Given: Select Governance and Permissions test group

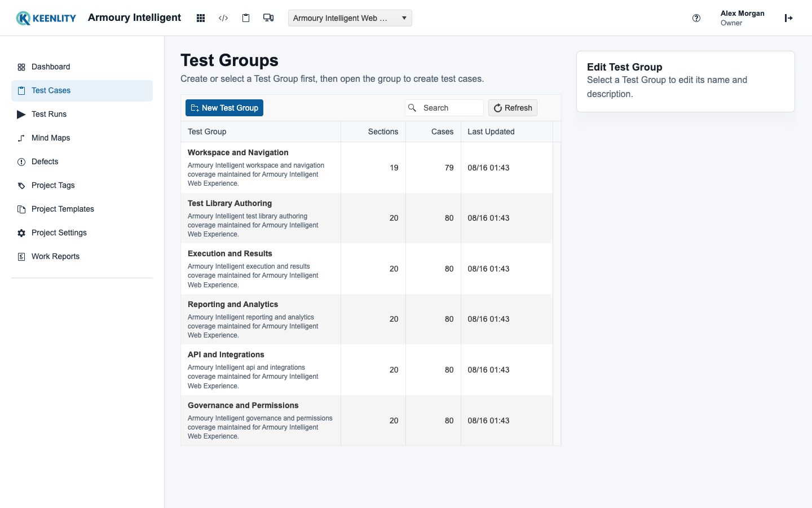Looking at the screenshot, I should pos(367,421).
